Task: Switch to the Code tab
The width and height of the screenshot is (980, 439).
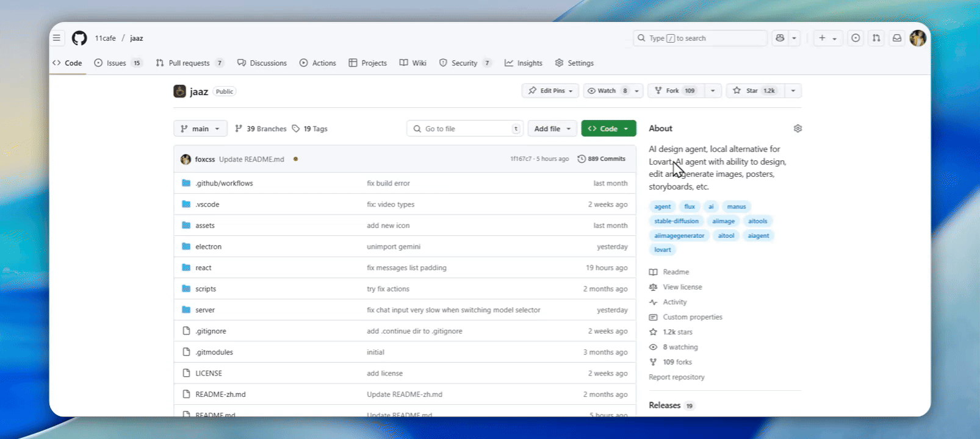Action: pos(67,63)
